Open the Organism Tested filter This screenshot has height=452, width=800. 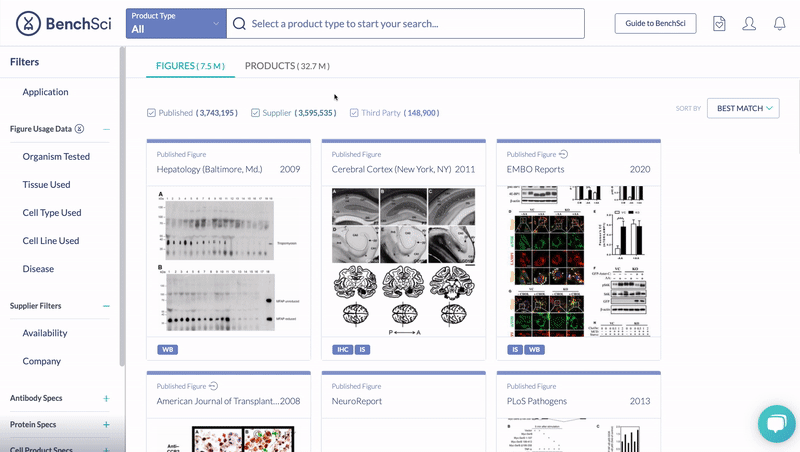coord(56,157)
